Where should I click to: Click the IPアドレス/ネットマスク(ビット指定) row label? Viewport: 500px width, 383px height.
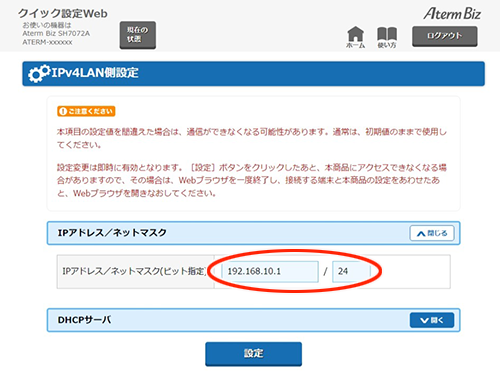coord(135,271)
